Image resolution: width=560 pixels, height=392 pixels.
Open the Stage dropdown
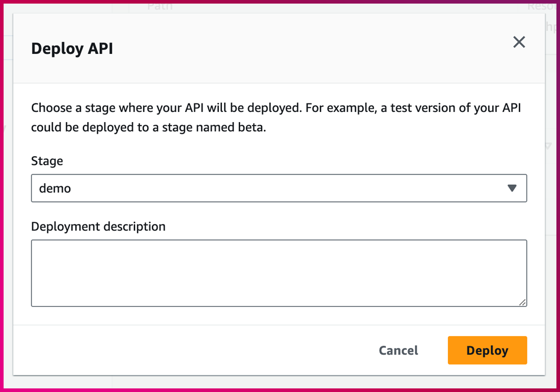tap(278, 188)
